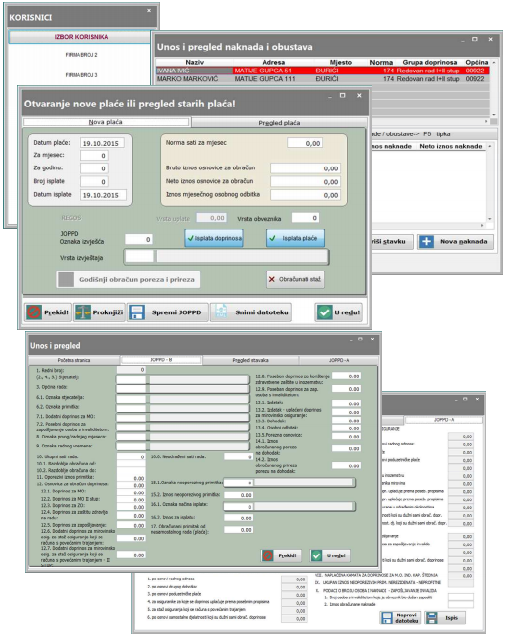Click the Neto iznos osnovice za obračun field
Viewport: 510px width, 634px height.
[x=305, y=182]
